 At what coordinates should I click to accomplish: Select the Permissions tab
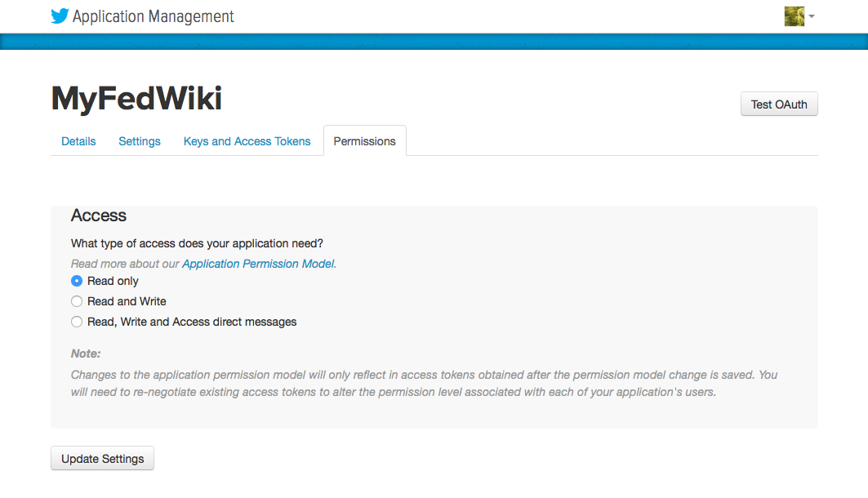tap(365, 141)
